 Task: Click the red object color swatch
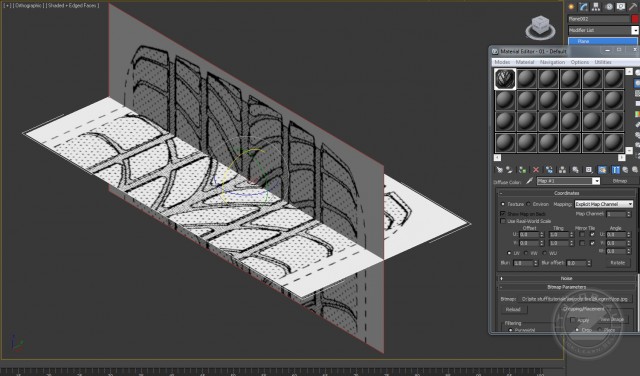(x=636, y=19)
